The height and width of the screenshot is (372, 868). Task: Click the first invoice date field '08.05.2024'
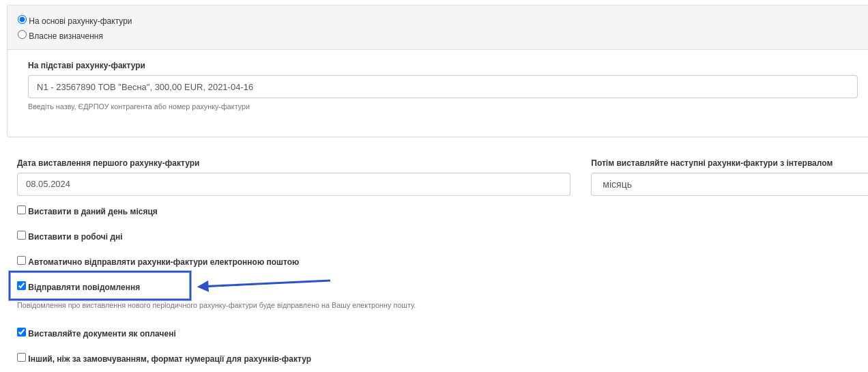[293, 184]
